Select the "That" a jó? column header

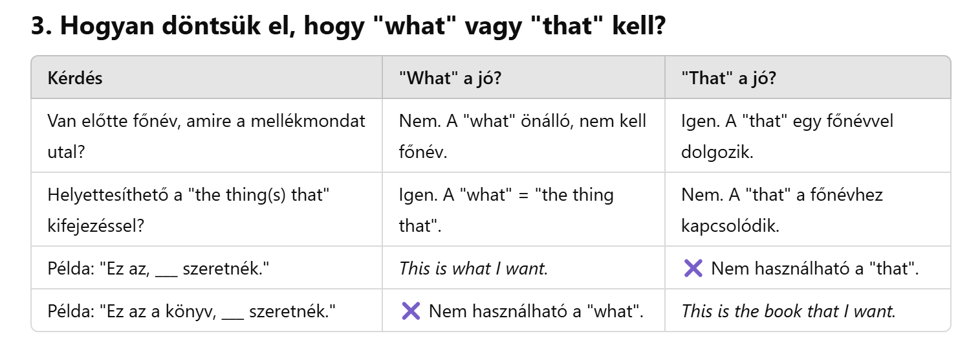tap(729, 78)
